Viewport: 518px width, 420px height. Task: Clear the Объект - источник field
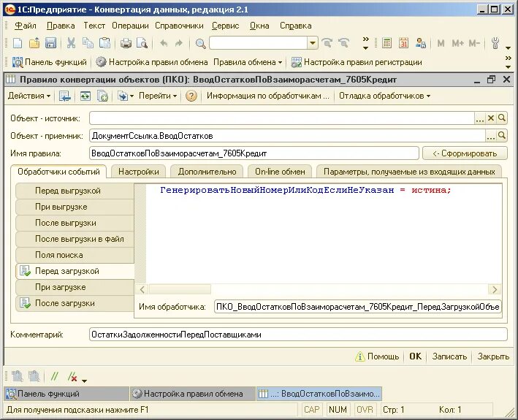(x=491, y=118)
